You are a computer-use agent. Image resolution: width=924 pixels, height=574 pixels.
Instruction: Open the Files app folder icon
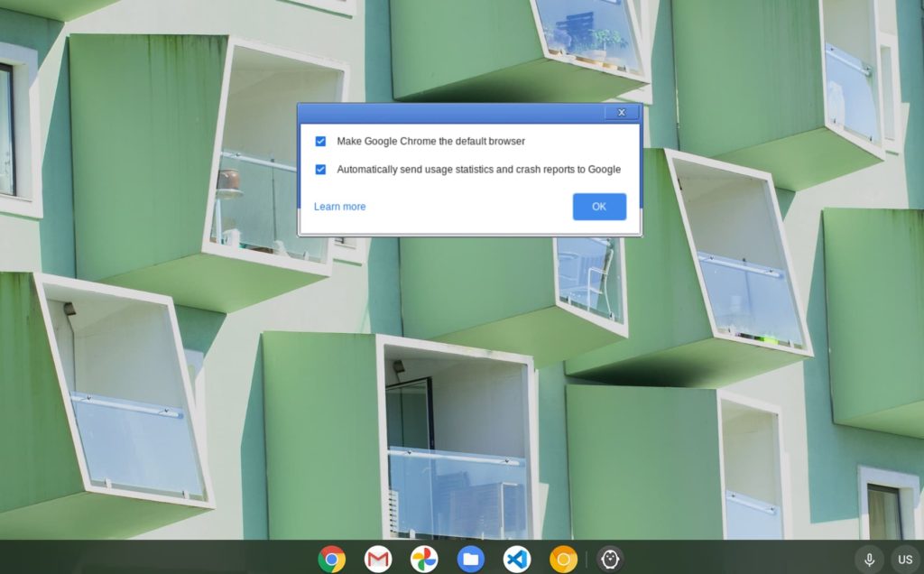point(470,559)
